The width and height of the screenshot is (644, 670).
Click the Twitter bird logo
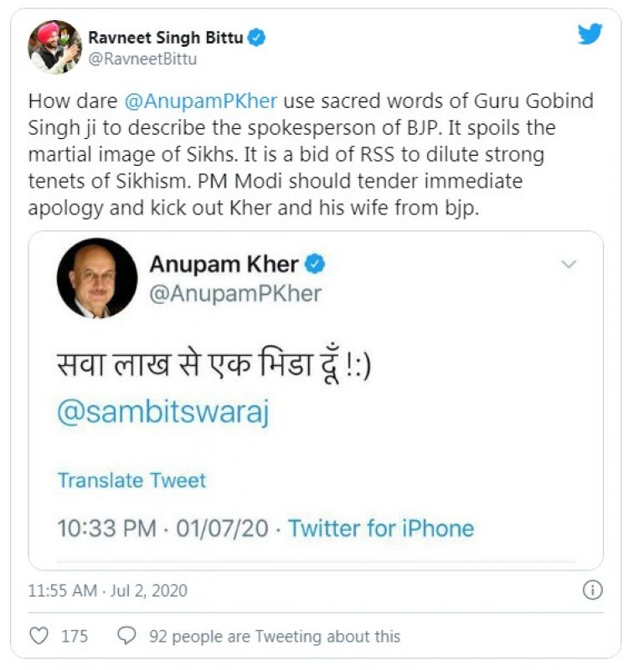[x=590, y=34]
